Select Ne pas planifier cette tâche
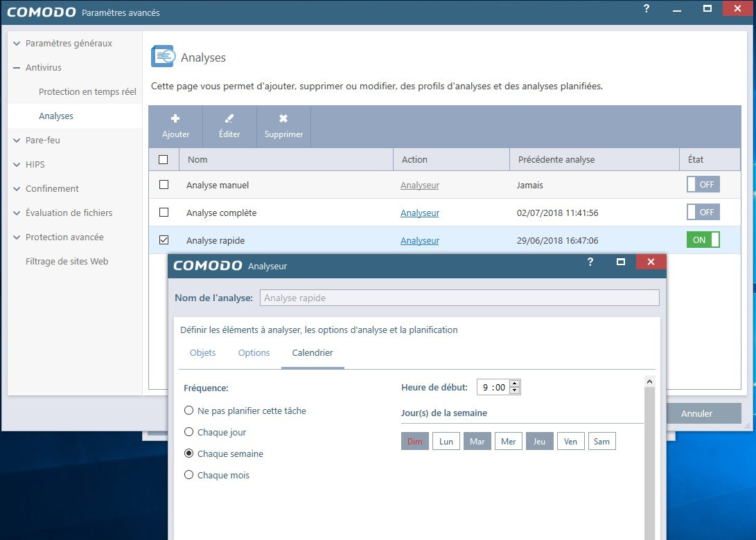The image size is (756, 540). [189, 411]
